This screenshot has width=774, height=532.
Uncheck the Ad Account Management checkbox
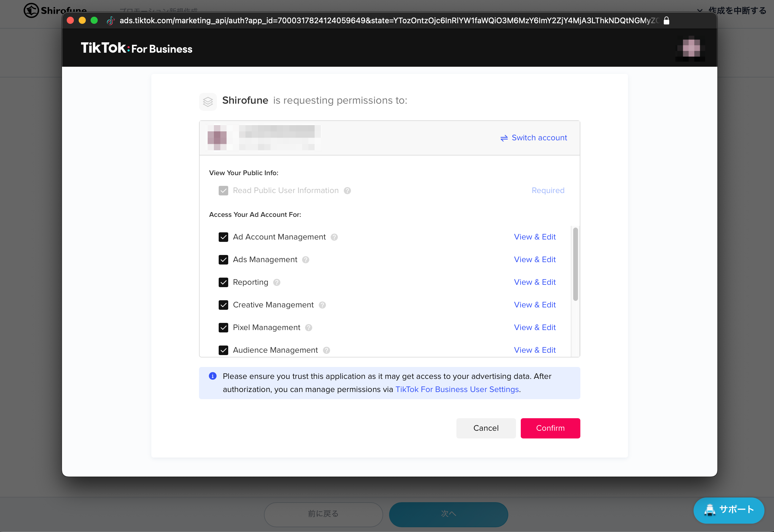coord(223,237)
